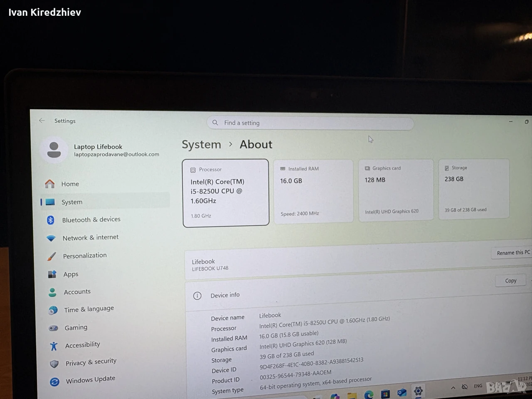Click the Bluetooth icon
This screenshot has height=399, width=532.
tap(51, 220)
